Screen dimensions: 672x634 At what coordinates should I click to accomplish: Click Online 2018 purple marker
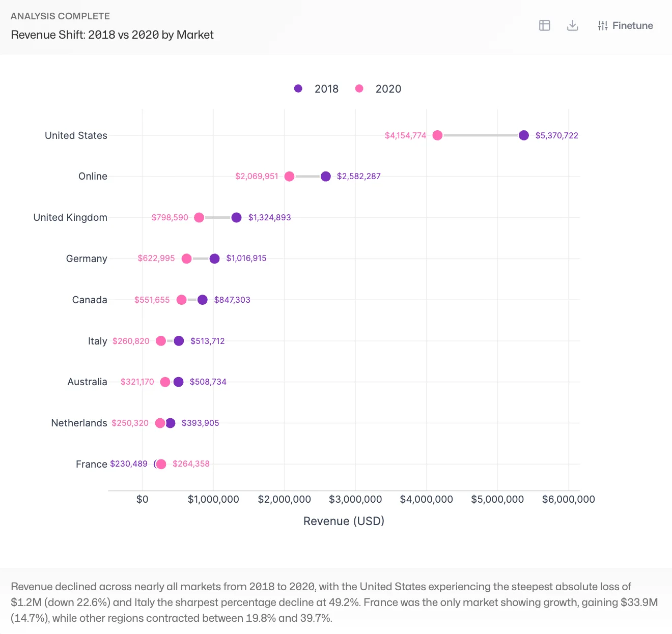(326, 177)
